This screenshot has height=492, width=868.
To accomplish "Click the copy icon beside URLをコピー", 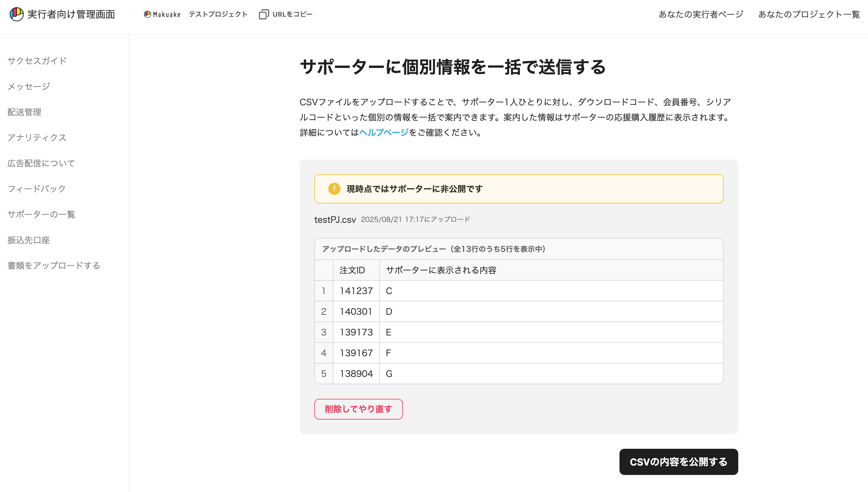I will tap(264, 14).
